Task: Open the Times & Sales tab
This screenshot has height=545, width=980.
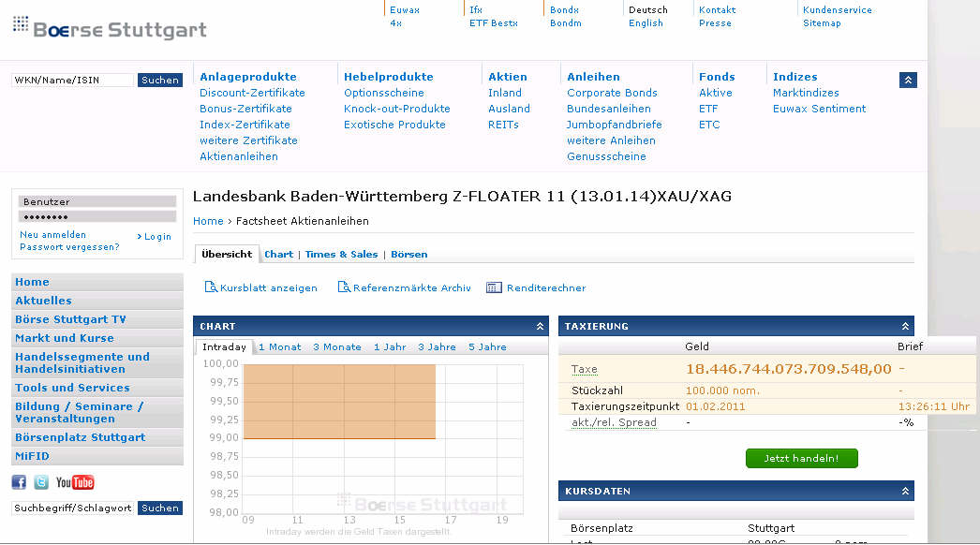Action: point(341,255)
